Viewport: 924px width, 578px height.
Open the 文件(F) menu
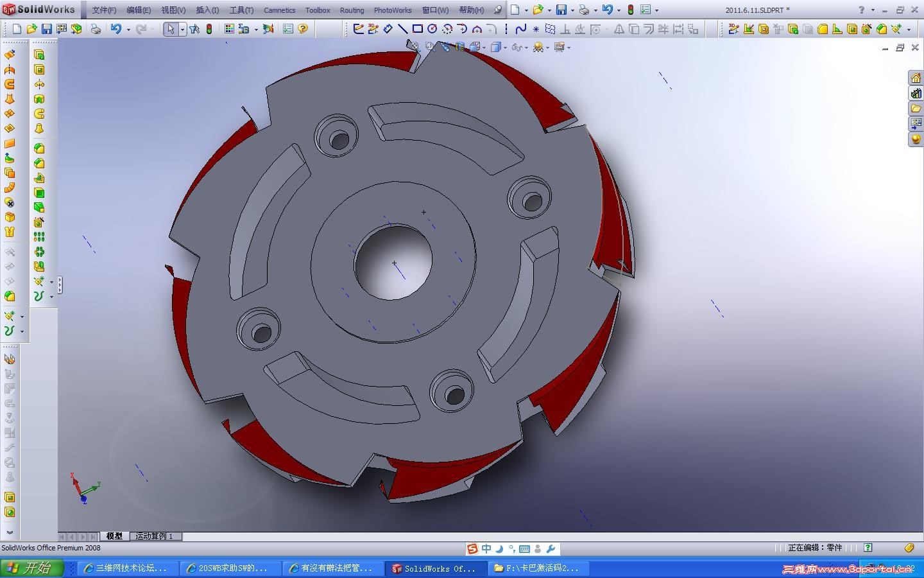pyautogui.click(x=104, y=10)
